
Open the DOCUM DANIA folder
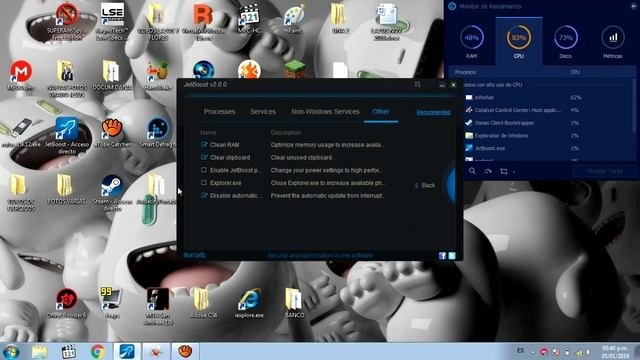[x=112, y=76]
